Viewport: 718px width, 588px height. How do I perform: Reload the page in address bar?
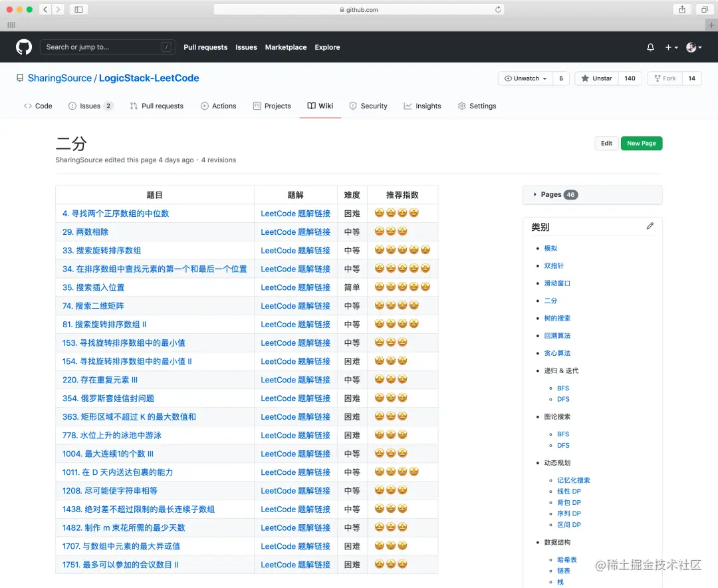[x=498, y=9]
